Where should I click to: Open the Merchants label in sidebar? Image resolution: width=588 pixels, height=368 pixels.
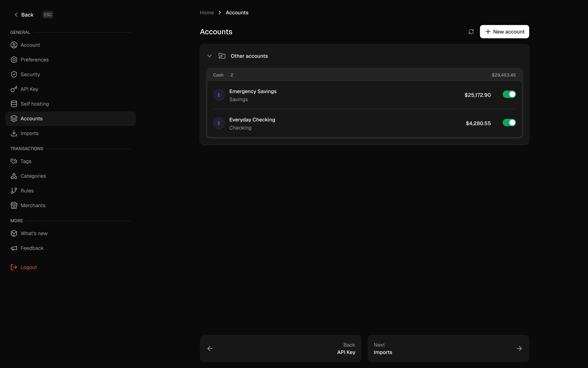[33, 205]
